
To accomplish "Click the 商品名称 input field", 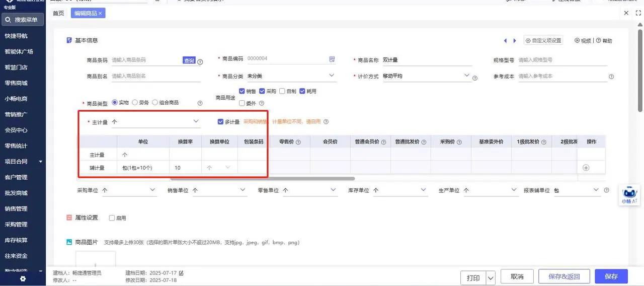I will coord(427,60).
